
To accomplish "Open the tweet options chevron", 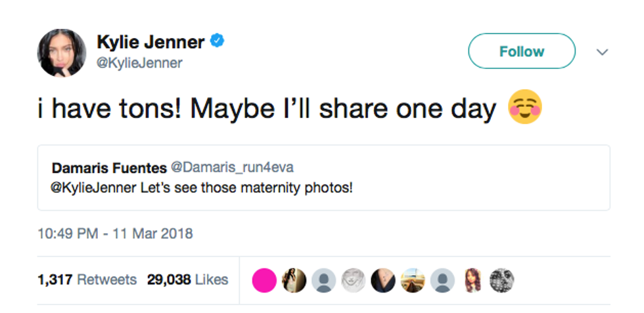I will tap(602, 52).
